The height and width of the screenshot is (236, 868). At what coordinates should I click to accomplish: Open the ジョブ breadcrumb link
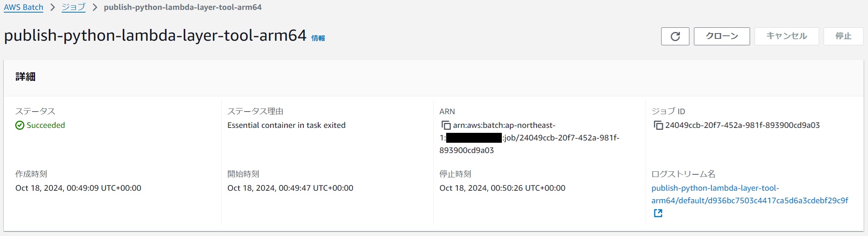point(74,7)
